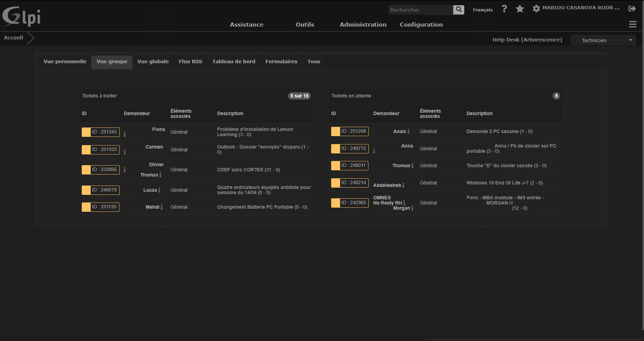This screenshot has width=644, height=341.
Task: Click the GLPI logo
Action: click(x=21, y=17)
